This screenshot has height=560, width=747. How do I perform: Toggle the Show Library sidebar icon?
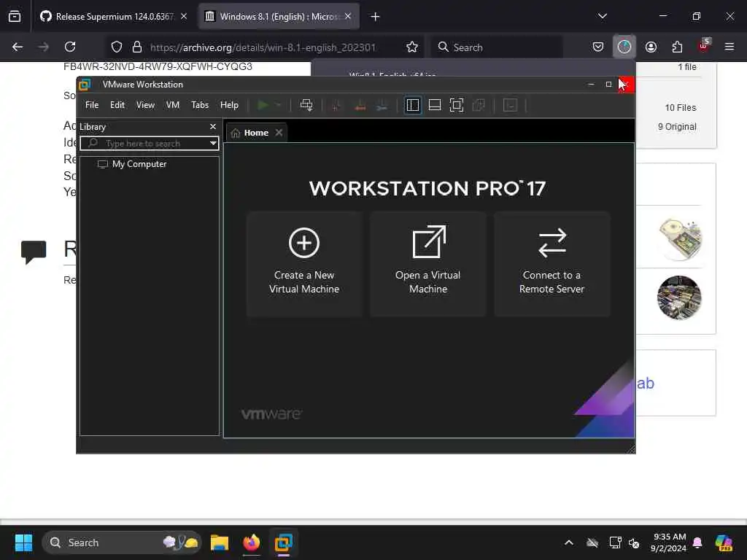[x=413, y=105]
